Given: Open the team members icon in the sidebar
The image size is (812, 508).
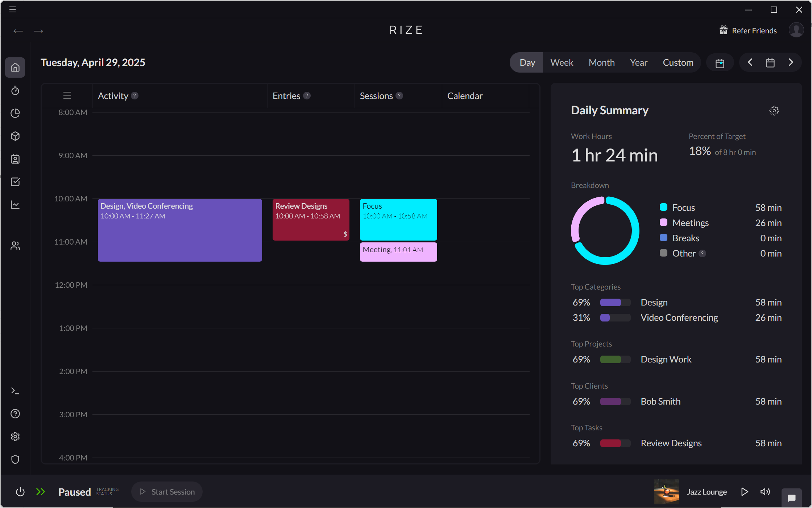Looking at the screenshot, I should 15,245.
